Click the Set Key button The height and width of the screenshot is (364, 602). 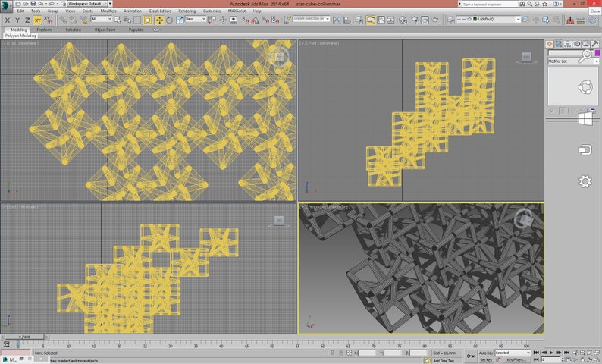(x=486, y=359)
